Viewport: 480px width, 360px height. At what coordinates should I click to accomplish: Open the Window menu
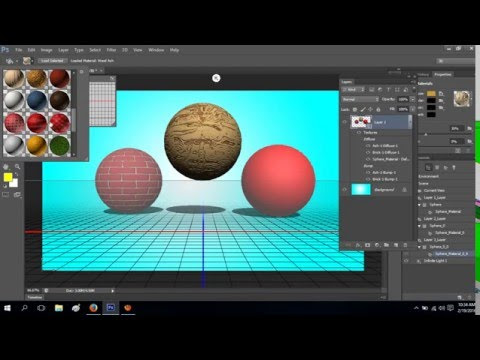coord(156,50)
